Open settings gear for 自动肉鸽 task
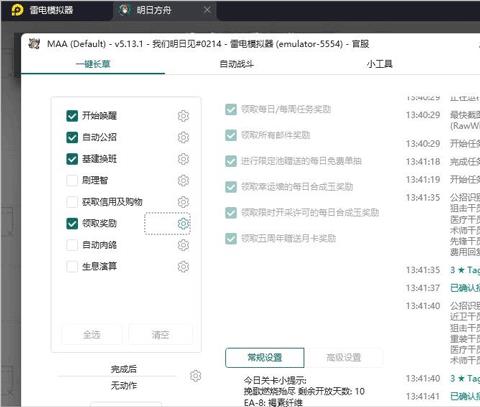The height and width of the screenshot is (407, 480). click(x=183, y=245)
